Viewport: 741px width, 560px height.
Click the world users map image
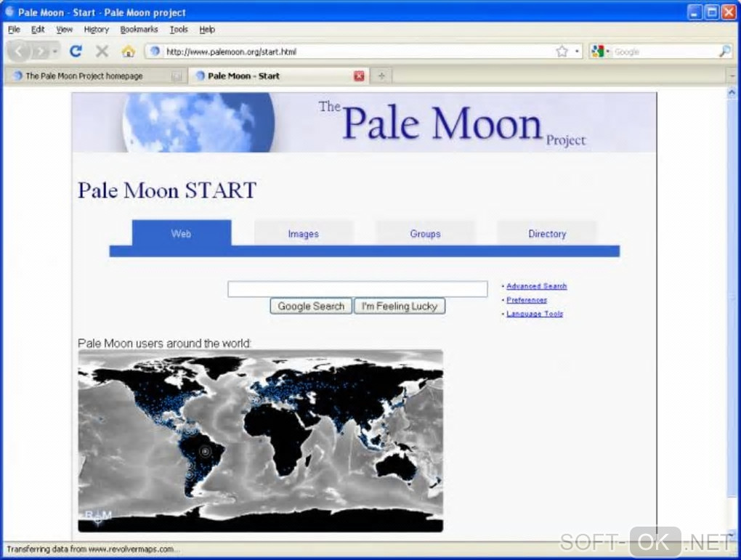(260, 441)
